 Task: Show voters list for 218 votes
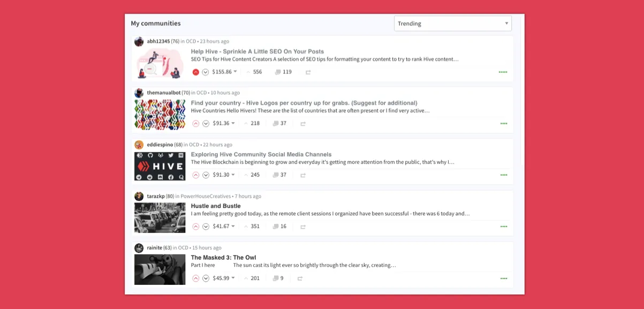[252, 123]
